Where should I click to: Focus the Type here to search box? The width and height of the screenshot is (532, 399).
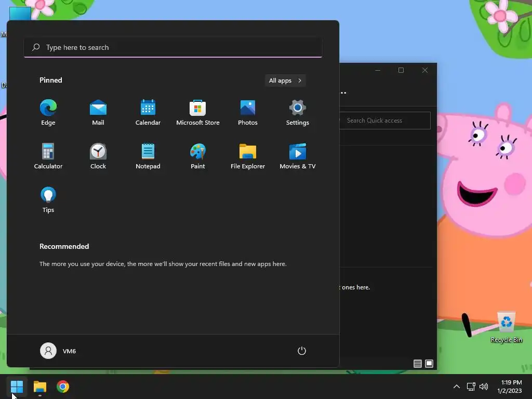click(x=173, y=47)
